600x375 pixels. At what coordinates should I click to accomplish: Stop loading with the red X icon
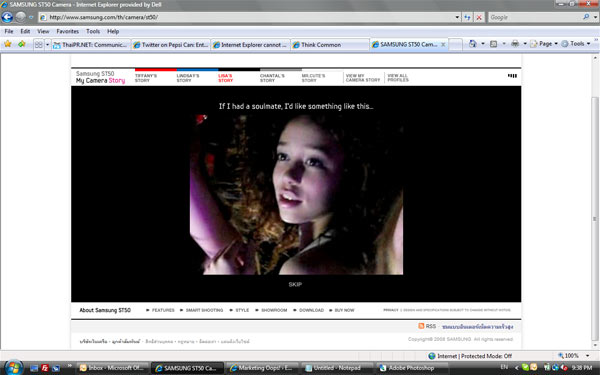pos(479,17)
